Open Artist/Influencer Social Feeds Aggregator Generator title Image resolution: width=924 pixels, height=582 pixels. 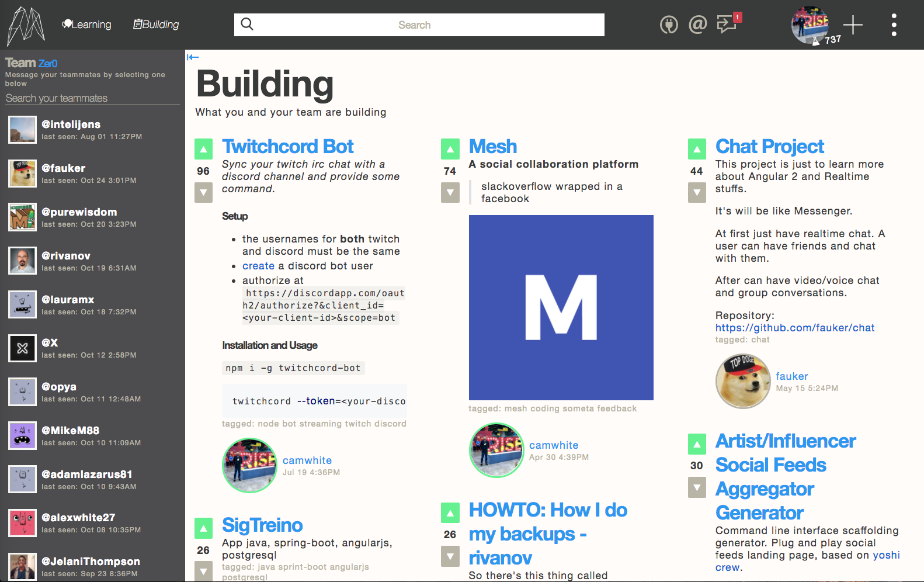[786, 477]
